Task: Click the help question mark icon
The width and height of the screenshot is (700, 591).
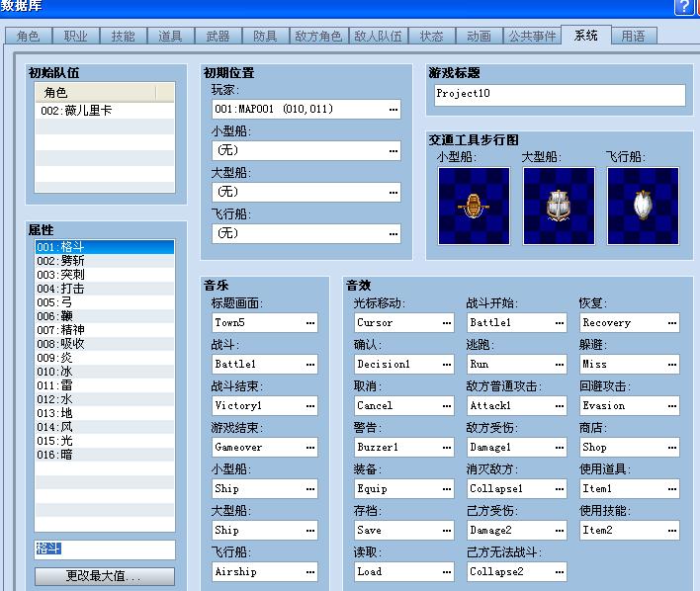Action: [683, 7]
